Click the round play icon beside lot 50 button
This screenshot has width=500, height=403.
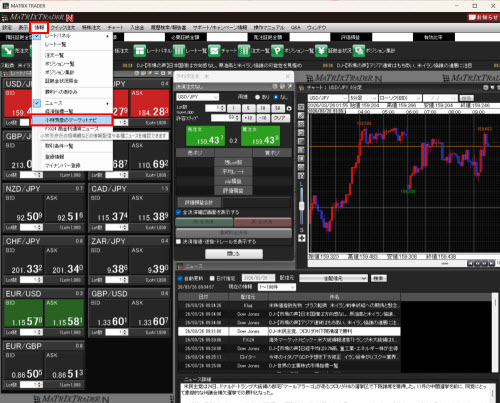pos(289,108)
